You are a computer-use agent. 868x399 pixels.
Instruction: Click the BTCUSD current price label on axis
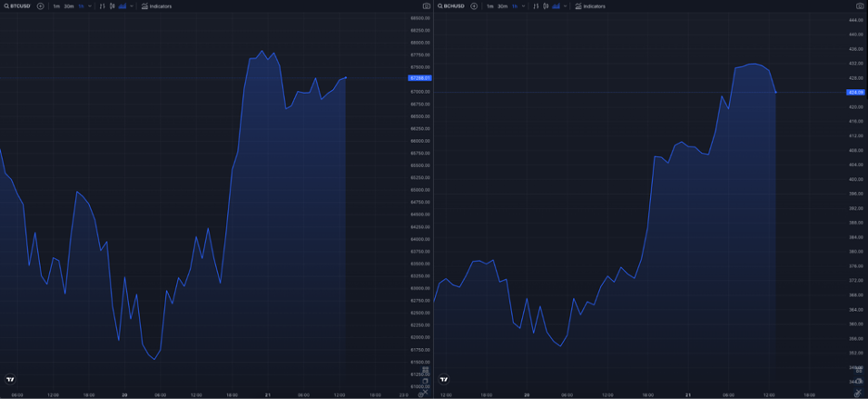pyautogui.click(x=419, y=78)
